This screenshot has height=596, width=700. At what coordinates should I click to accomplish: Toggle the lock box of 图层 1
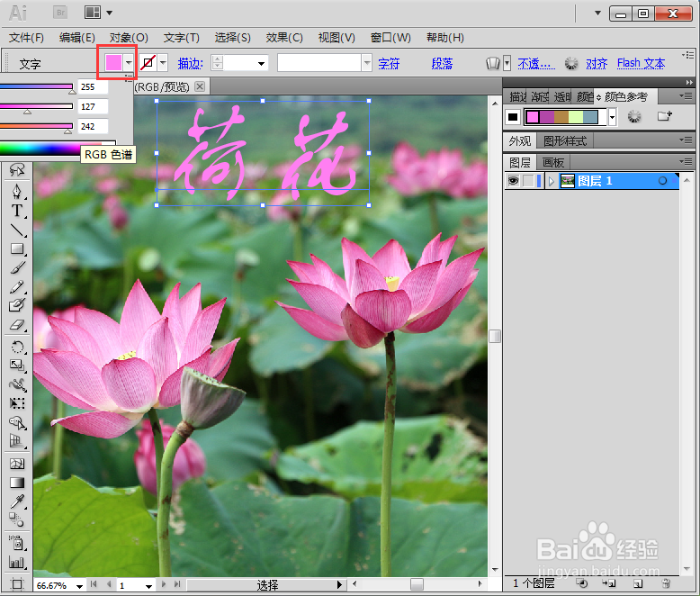pyautogui.click(x=528, y=180)
